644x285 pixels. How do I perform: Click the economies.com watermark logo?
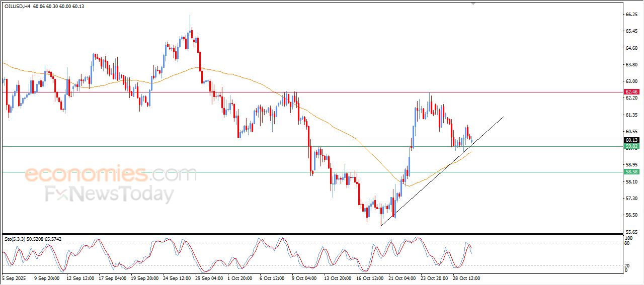[111, 174]
